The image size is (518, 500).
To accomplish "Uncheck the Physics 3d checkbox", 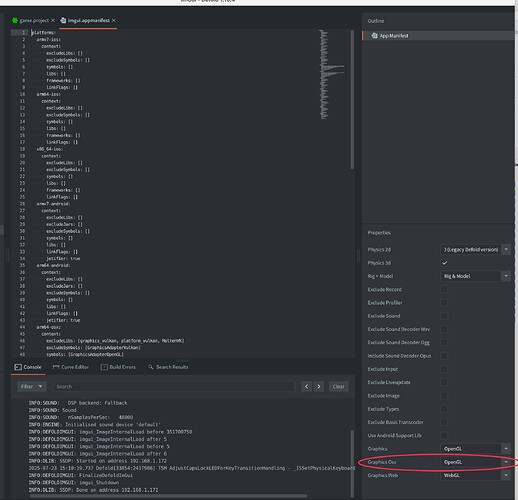I will tap(444, 263).
